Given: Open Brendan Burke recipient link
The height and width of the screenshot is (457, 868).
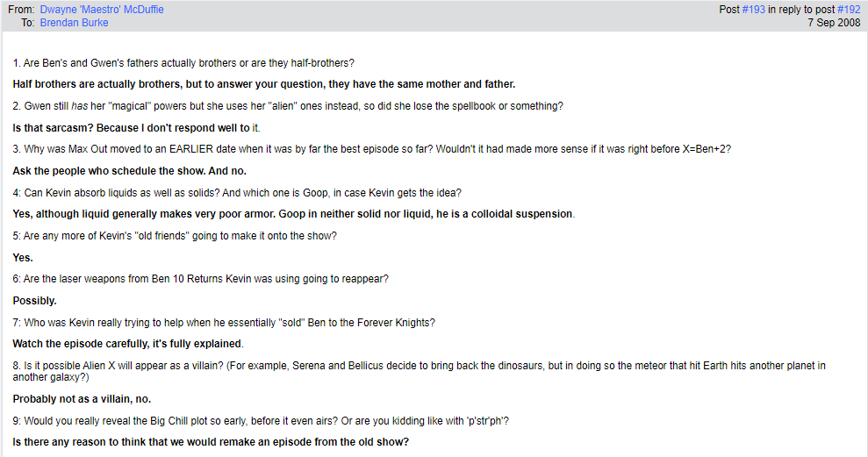Looking at the screenshot, I should (x=75, y=23).
